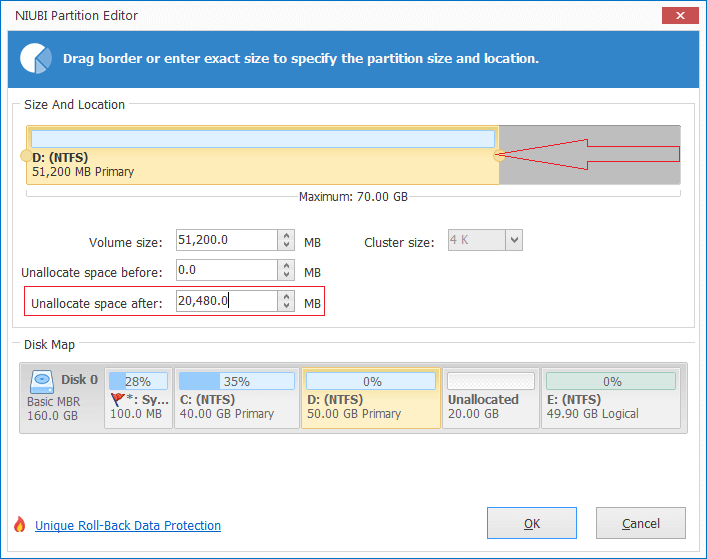Click into the Volume size field
This screenshot has height=559, width=707.
coord(225,240)
